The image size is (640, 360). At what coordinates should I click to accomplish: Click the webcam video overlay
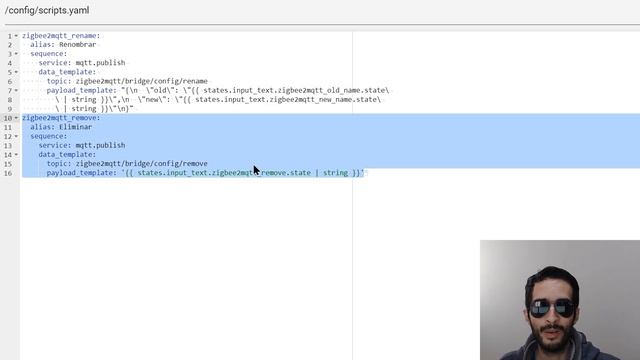pos(560,300)
